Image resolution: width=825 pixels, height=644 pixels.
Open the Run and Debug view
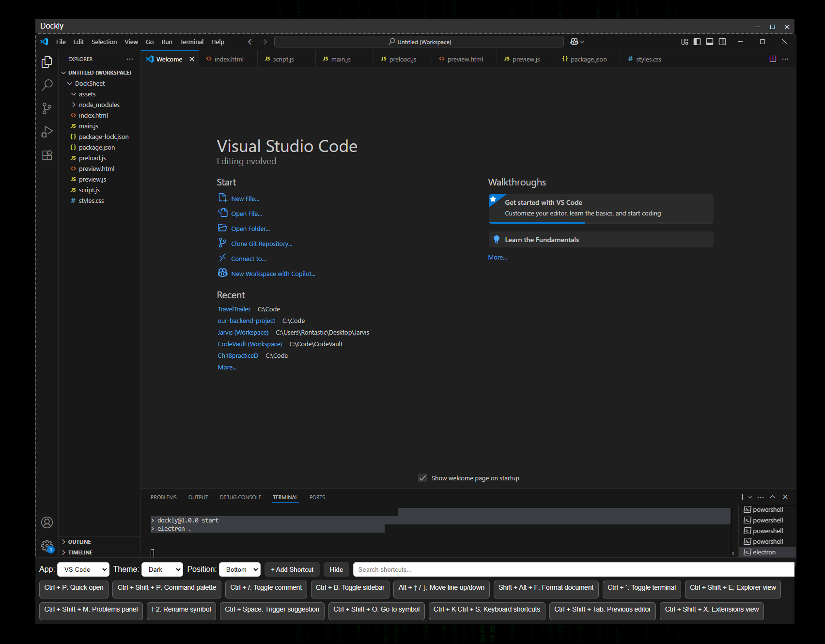click(47, 131)
